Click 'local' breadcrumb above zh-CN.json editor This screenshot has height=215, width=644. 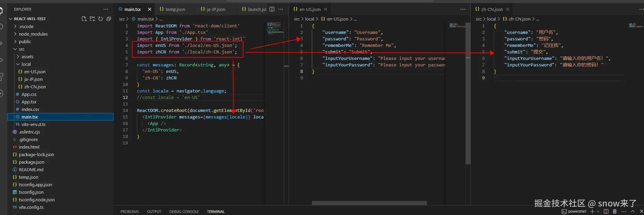tap(491, 19)
